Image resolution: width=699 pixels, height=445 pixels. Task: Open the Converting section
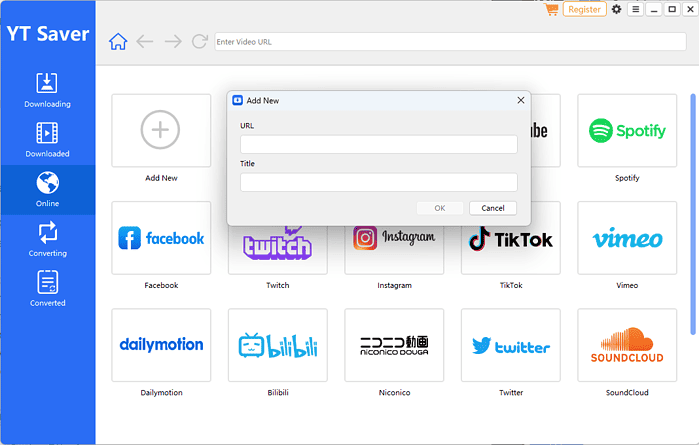[x=47, y=240]
